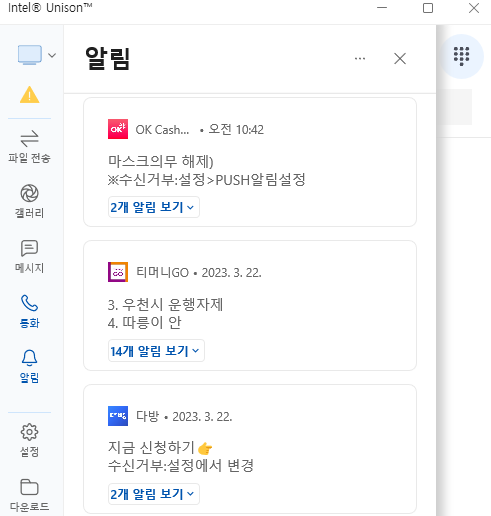
Task: Click the yellow warning triangle icon
Action: click(30, 95)
